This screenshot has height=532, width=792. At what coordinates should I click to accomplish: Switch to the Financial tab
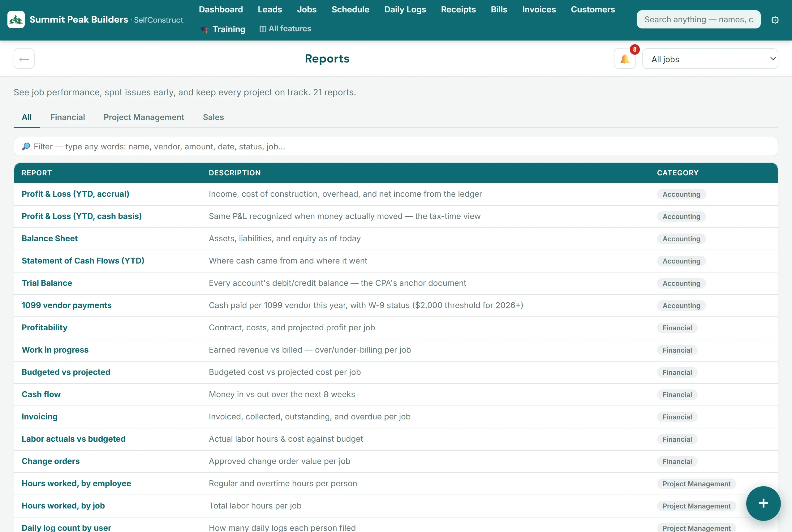(x=67, y=118)
